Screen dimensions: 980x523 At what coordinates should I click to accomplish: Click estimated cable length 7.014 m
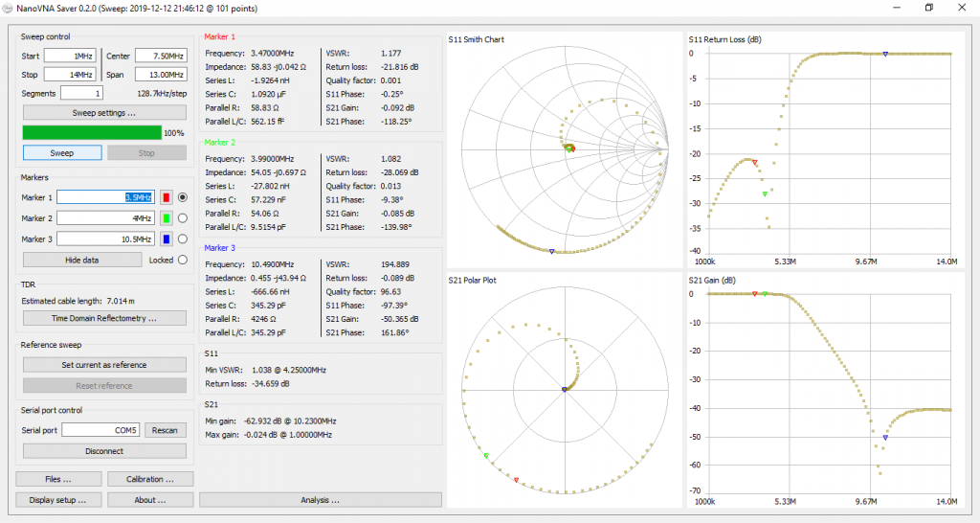click(x=121, y=301)
